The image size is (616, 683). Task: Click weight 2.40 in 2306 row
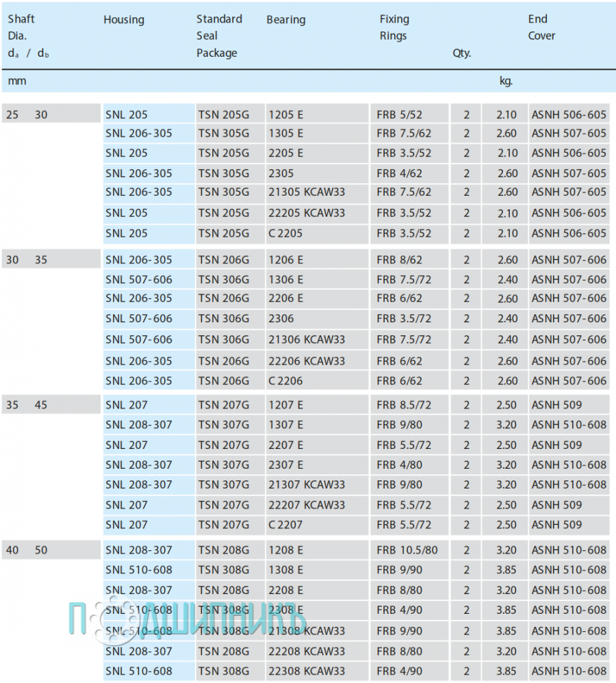coord(508,319)
